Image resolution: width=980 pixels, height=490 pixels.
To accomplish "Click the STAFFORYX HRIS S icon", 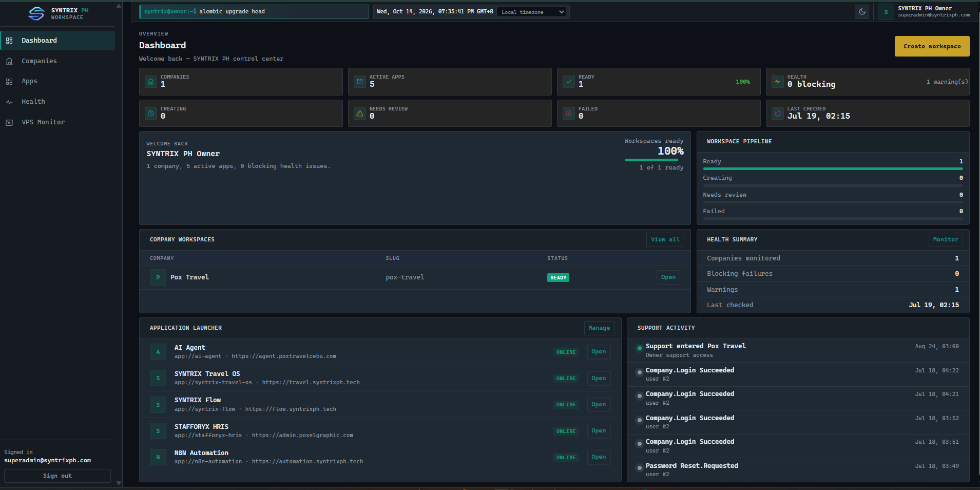I will click(x=158, y=431).
